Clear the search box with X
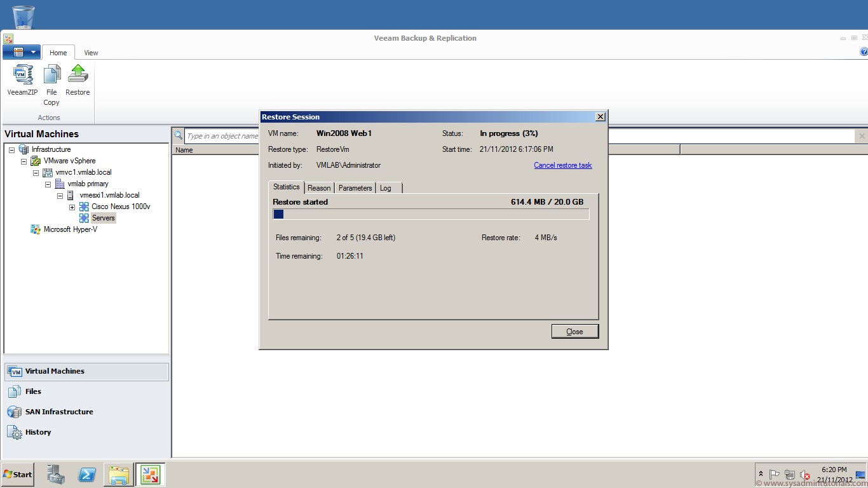This screenshot has height=488, width=868. tap(862, 136)
